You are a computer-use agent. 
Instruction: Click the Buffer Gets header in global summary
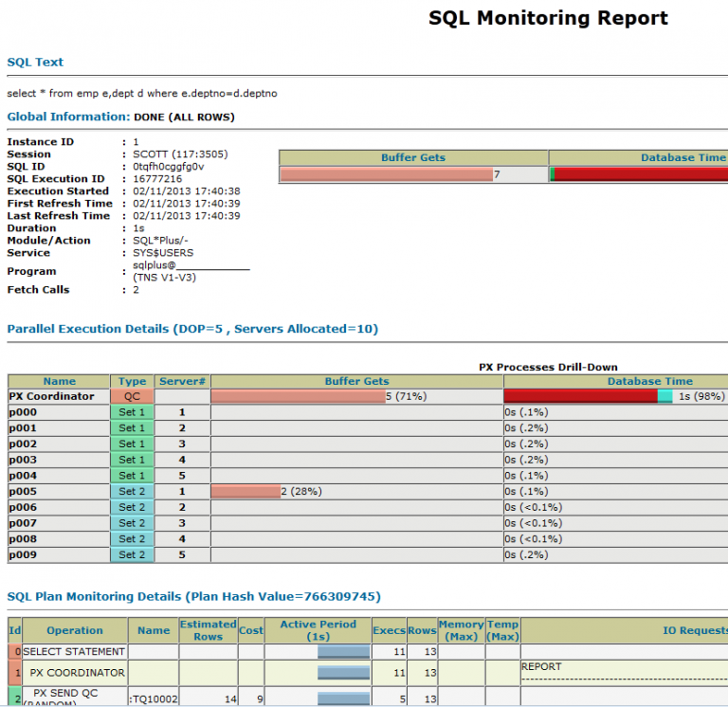pos(413,158)
